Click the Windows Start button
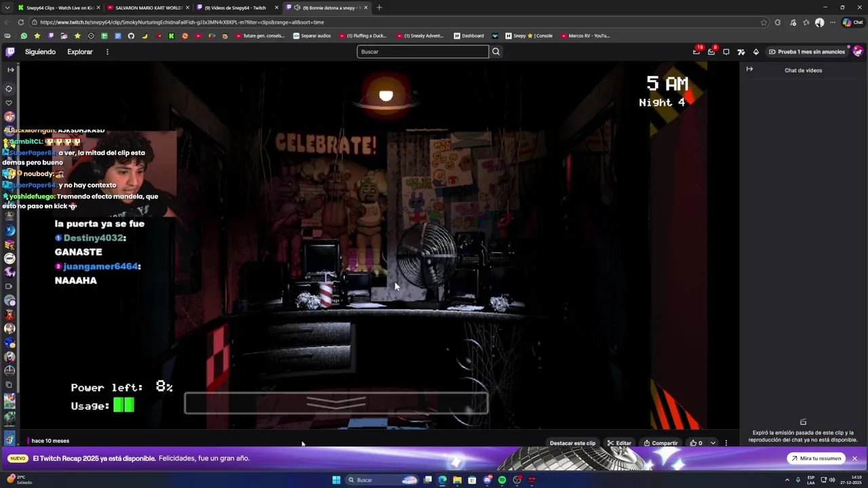Screen dimensions: 868x488 pyautogui.click(x=336, y=480)
